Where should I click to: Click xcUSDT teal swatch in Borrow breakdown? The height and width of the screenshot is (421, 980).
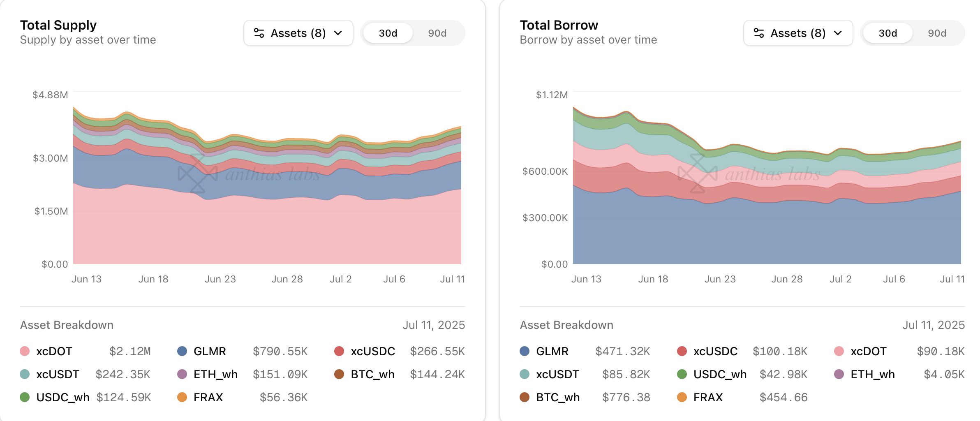pos(525,374)
